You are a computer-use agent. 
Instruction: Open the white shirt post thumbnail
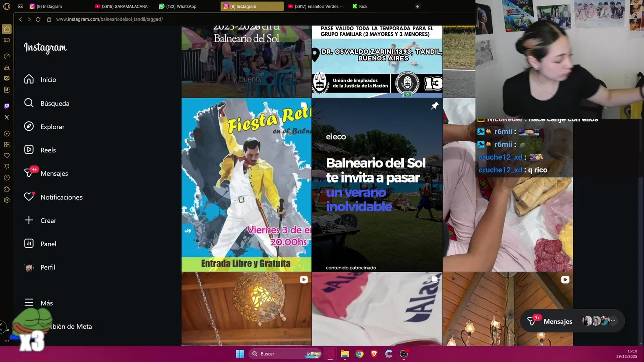pyautogui.click(x=377, y=309)
